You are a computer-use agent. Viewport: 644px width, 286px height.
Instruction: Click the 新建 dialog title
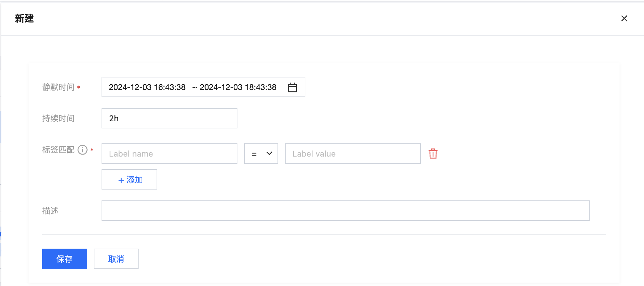[x=24, y=18]
